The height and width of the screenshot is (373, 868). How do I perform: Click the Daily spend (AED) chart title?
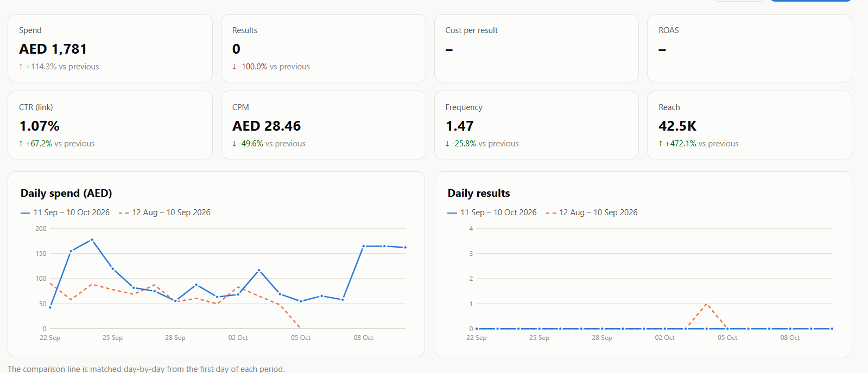[x=66, y=194]
